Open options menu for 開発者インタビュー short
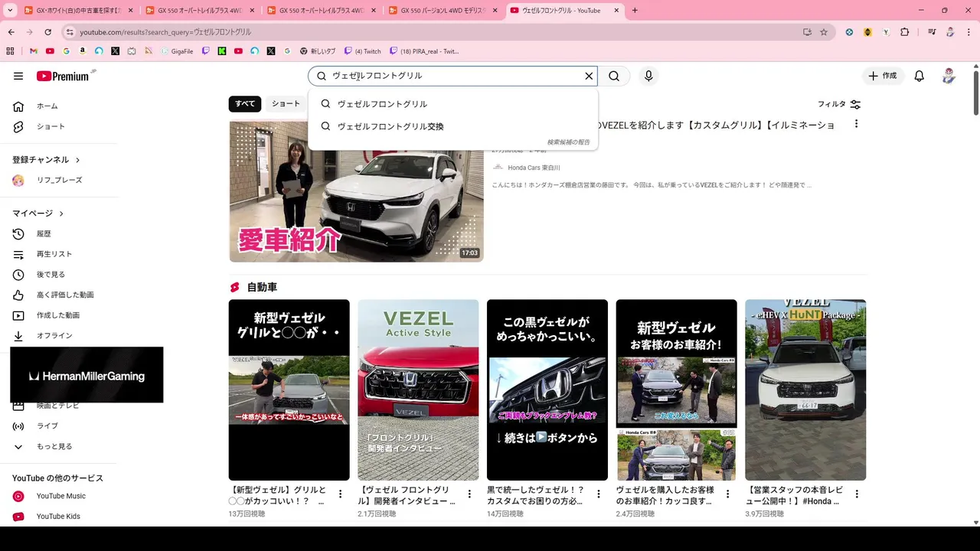 (469, 494)
